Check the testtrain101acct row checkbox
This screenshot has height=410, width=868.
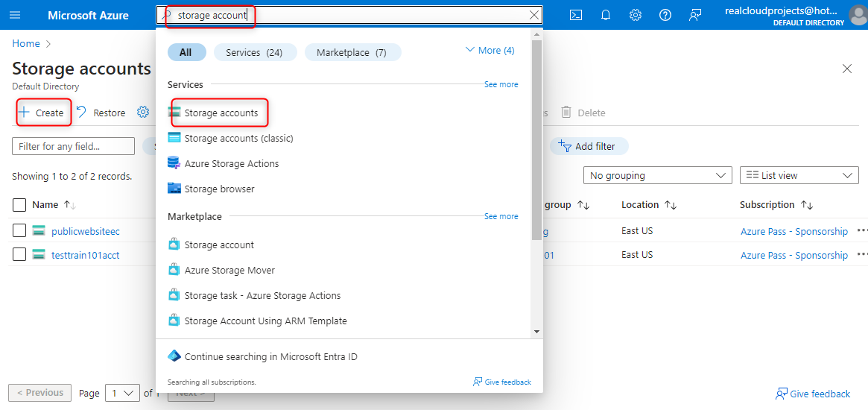(x=19, y=255)
